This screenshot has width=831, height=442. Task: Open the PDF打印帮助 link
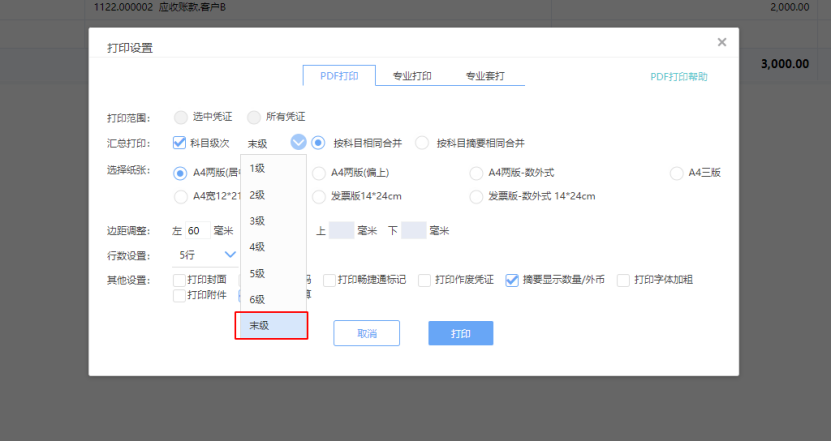click(679, 77)
